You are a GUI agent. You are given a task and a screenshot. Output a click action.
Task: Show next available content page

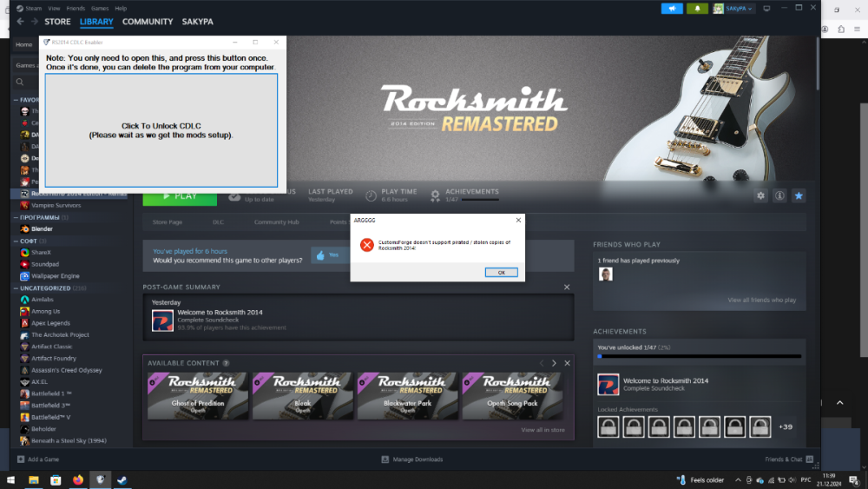pyautogui.click(x=554, y=363)
